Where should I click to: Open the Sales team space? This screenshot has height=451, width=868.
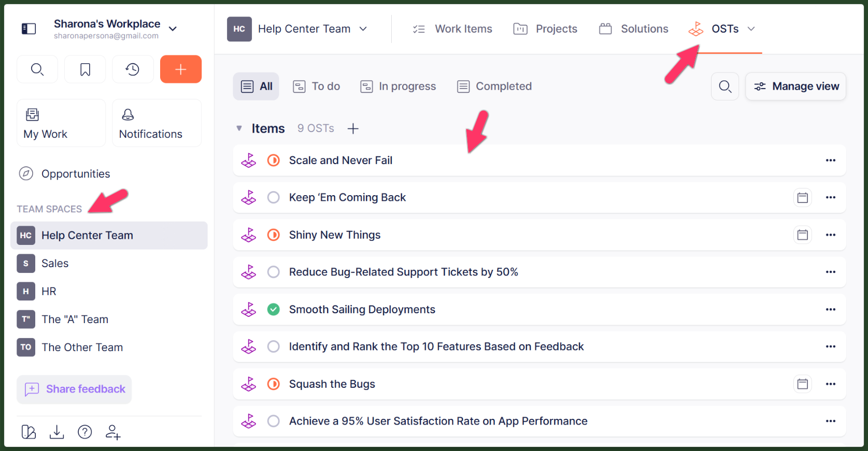pos(55,264)
